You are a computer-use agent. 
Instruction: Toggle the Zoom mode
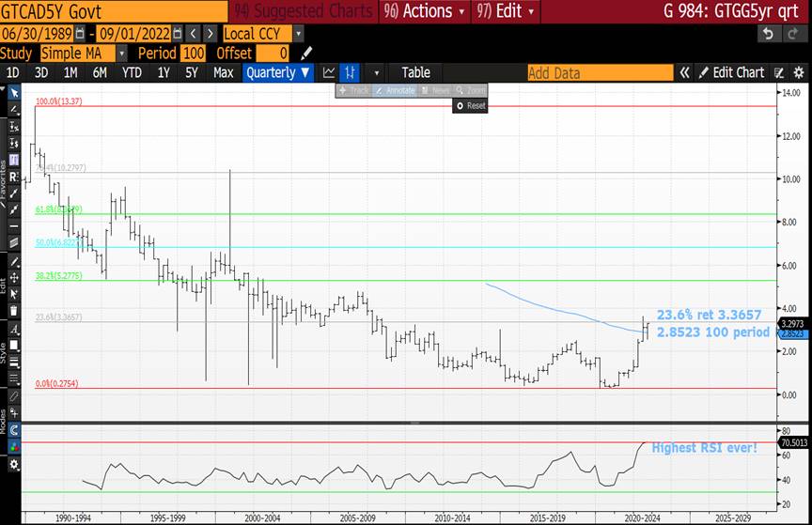click(x=470, y=90)
